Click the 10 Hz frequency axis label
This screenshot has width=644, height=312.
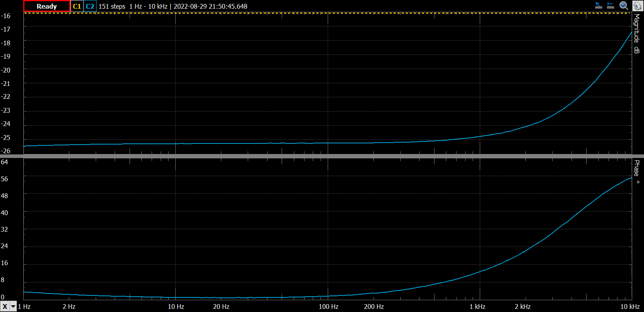click(176, 306)
